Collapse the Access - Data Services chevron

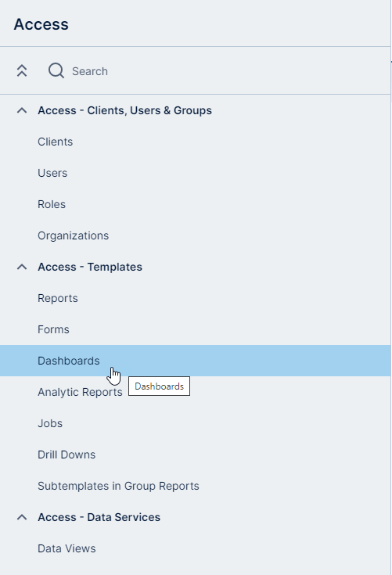click(x=22, y=517)
